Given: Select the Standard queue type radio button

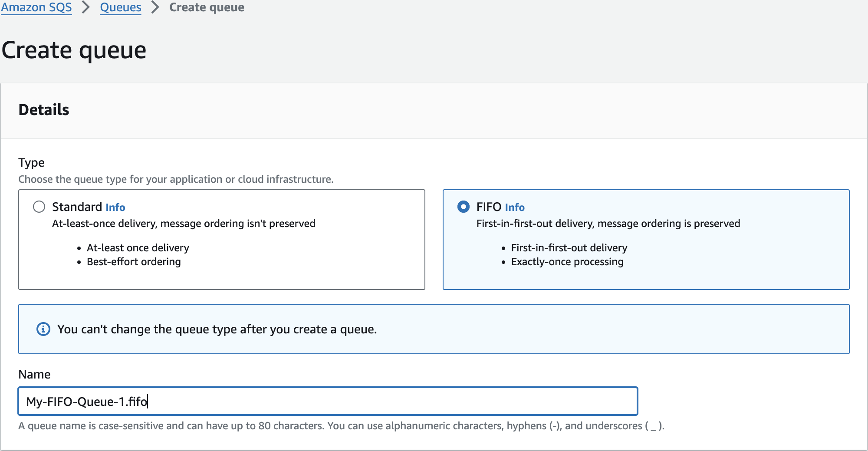Looking at the screenshot, I should [39, 207].
